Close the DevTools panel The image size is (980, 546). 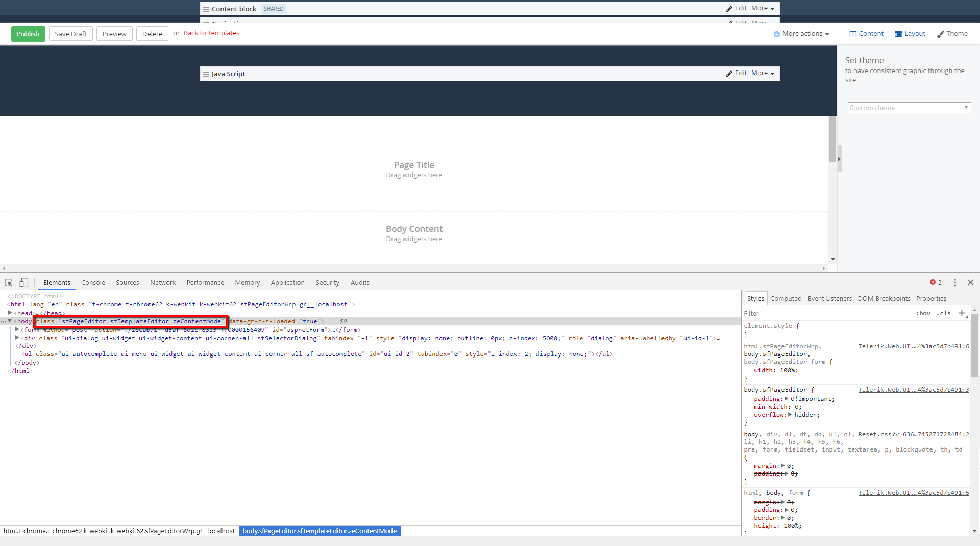point(970,282)
